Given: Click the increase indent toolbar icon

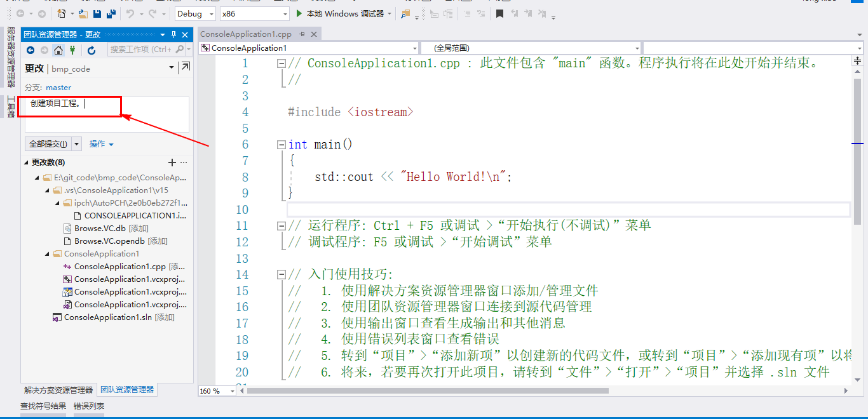Looking at the screenshot, I should (480, 13).
